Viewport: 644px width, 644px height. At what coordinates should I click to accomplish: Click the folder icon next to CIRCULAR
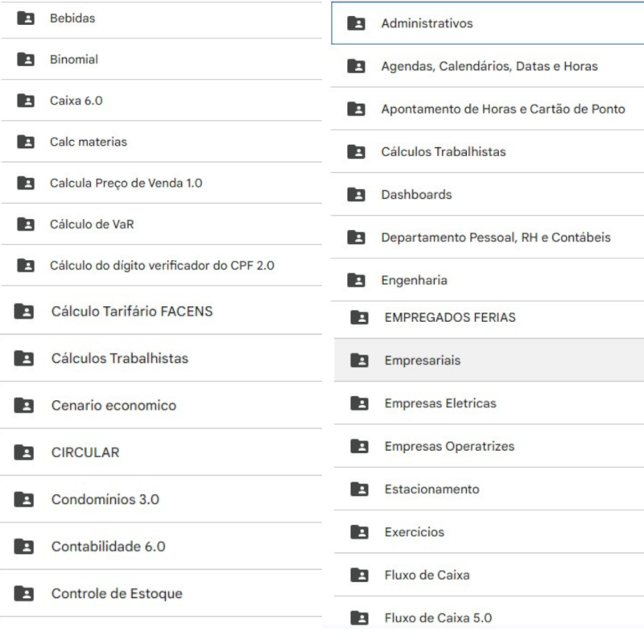pyautogui.click(x=25, y=452)
